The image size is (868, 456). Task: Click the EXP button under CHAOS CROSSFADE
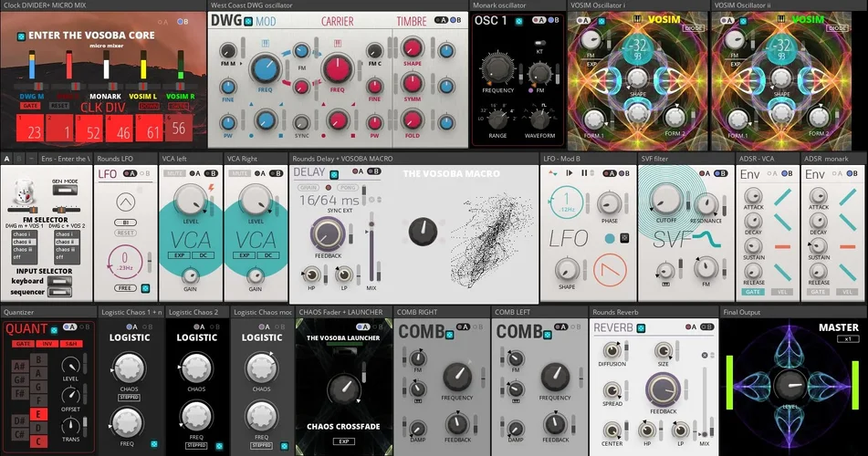point(343,441)
